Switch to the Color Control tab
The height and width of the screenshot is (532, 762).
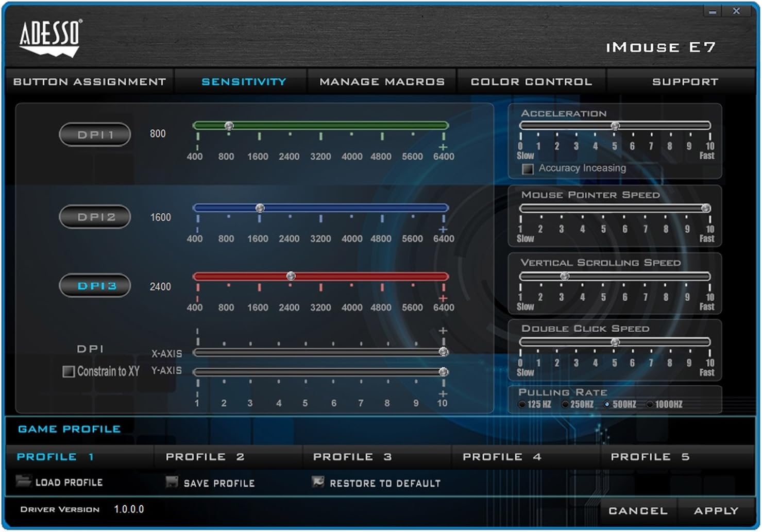pos(531,82)
